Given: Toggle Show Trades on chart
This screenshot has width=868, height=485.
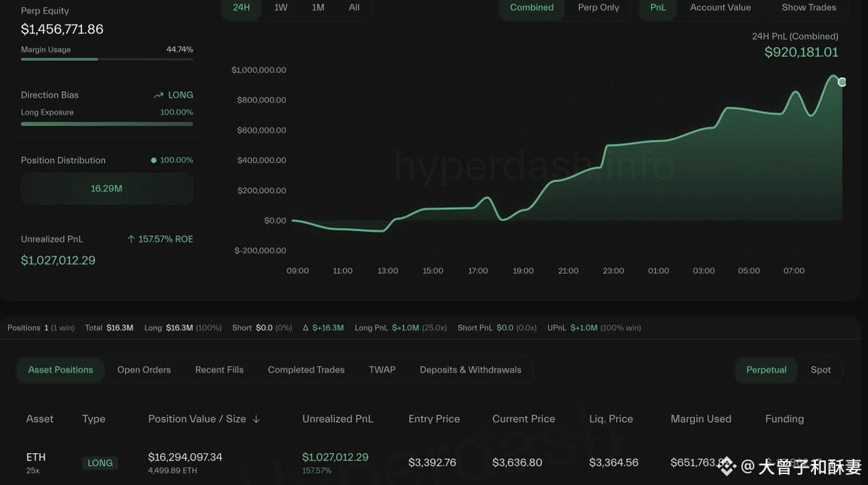Looking at the screenshot, I should coord(809,8).
